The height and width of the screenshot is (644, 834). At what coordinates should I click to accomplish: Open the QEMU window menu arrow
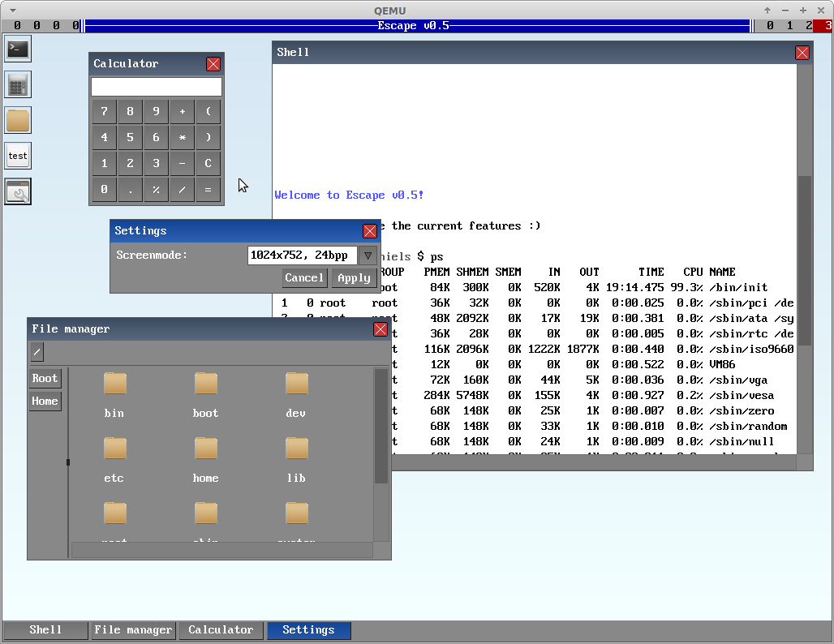[x=13, y=10]
